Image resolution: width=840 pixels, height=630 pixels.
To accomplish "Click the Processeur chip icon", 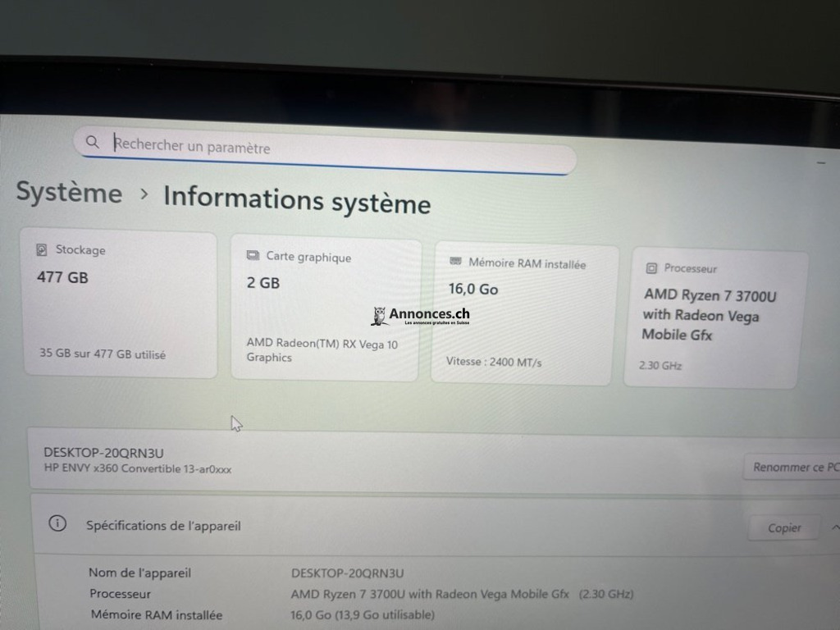I will click(651, 267).
